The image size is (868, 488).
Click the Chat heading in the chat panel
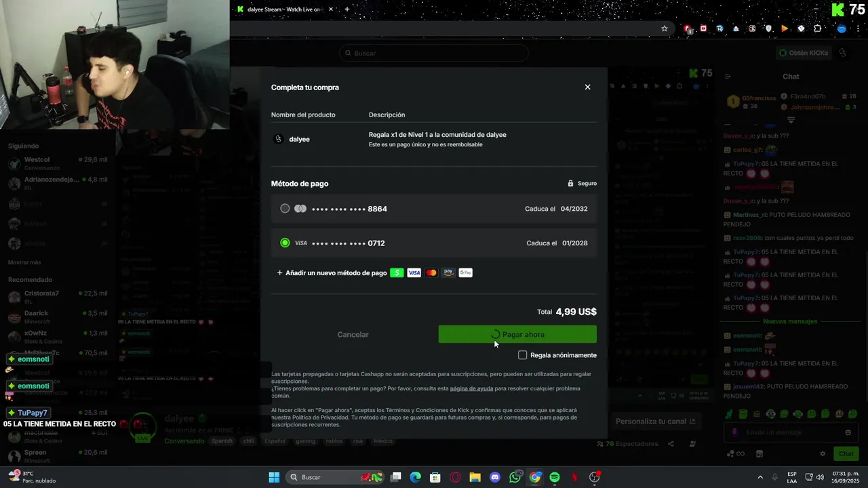(791, 77)
